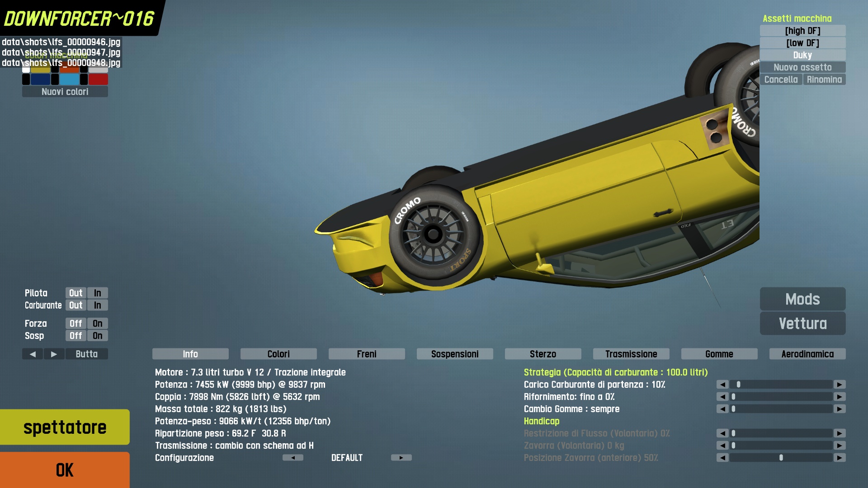868x488 pixels.
Task: Click the Nuovi colori button
Action: [65, 92]
